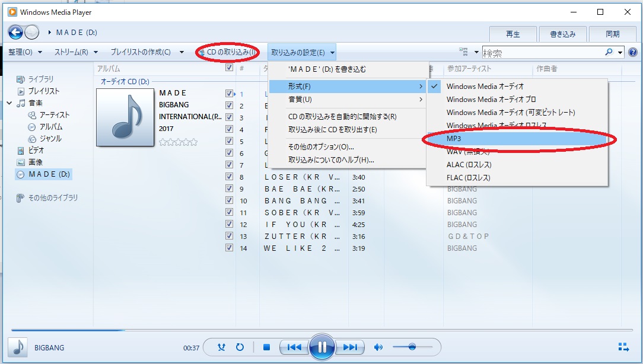This screenshot has height=364, width=643.
Task: Switch to the 書き込み tab
Action: (x=562, y=34)
